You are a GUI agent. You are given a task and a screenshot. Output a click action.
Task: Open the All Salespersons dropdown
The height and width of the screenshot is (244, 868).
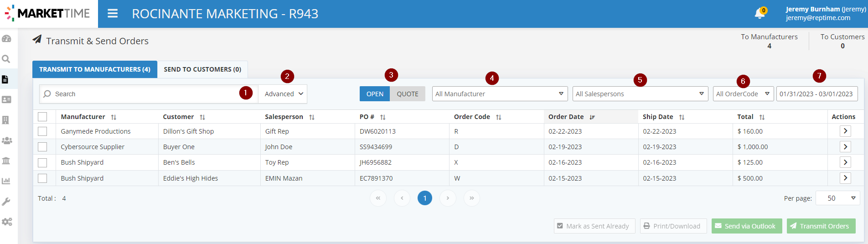[x=640, y=94]
